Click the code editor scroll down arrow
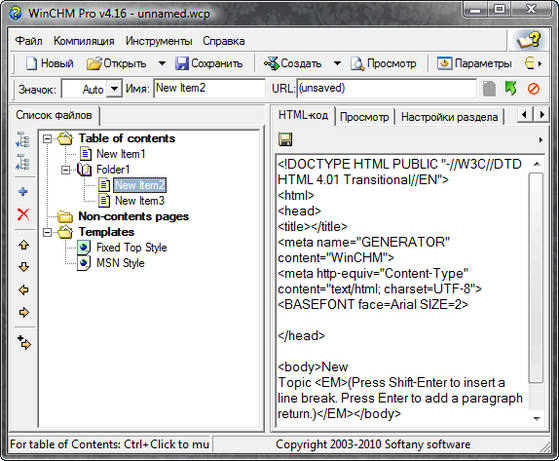Image resolution: width=559 pixels, height=461 pixels. pos(536,419)
